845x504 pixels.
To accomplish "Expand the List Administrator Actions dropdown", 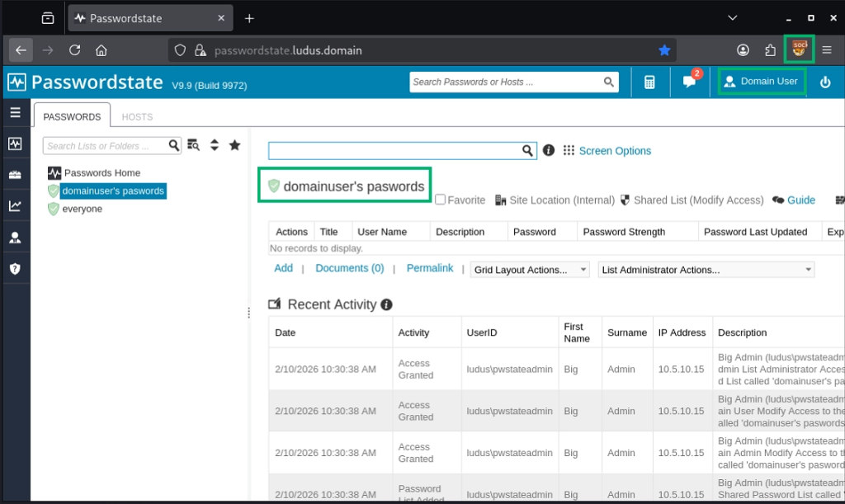I will tap(706, 270).
